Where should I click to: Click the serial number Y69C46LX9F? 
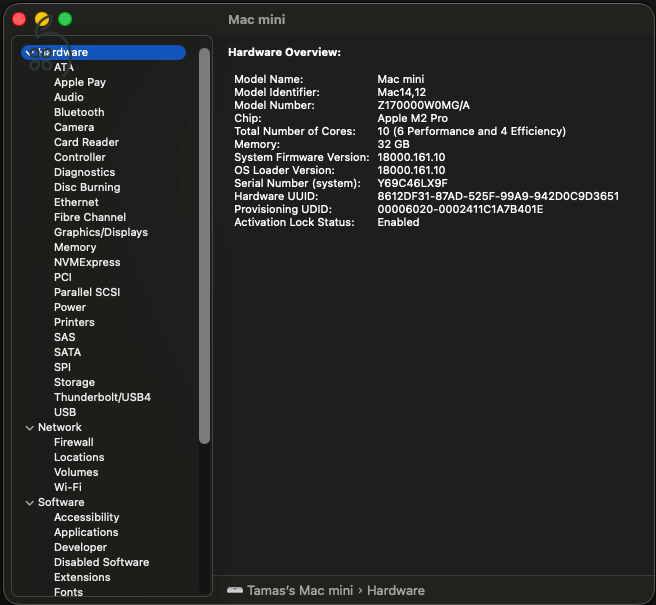(x=413, y=183)
